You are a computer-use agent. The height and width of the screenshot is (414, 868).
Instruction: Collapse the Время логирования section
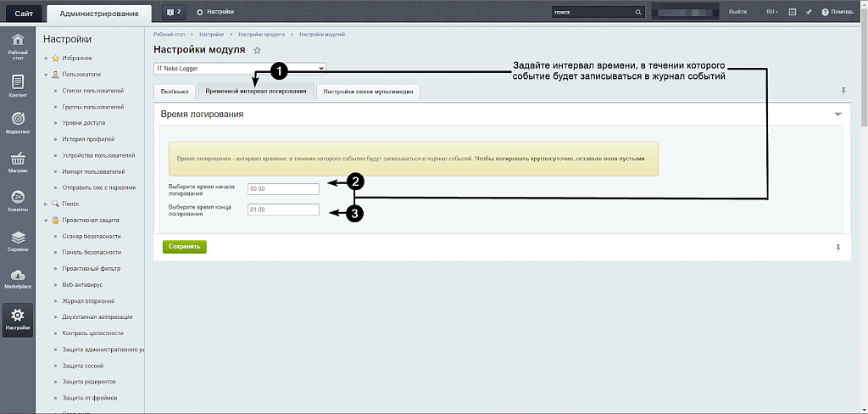tap(837, 114)
